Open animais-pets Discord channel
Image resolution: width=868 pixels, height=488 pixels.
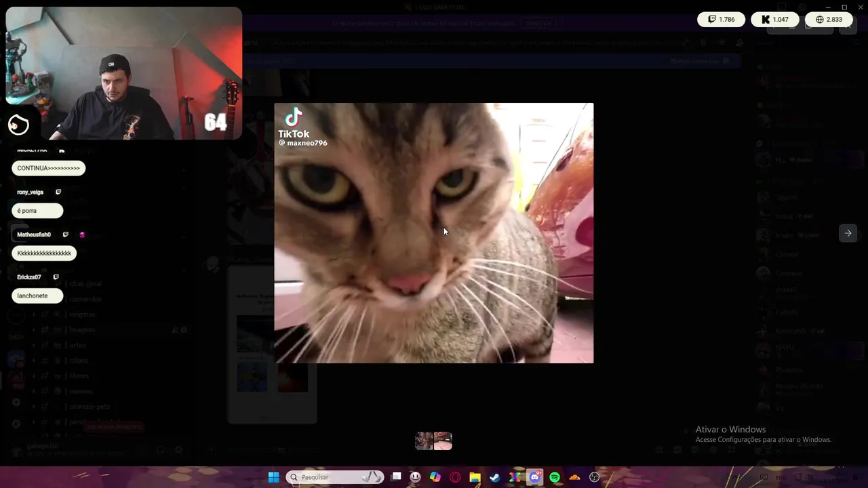pyautogui.click(x=90, y=407)
